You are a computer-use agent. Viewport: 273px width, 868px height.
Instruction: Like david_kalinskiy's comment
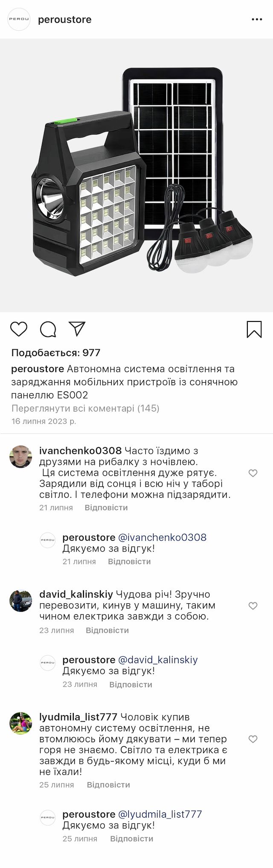coord(253,606)
